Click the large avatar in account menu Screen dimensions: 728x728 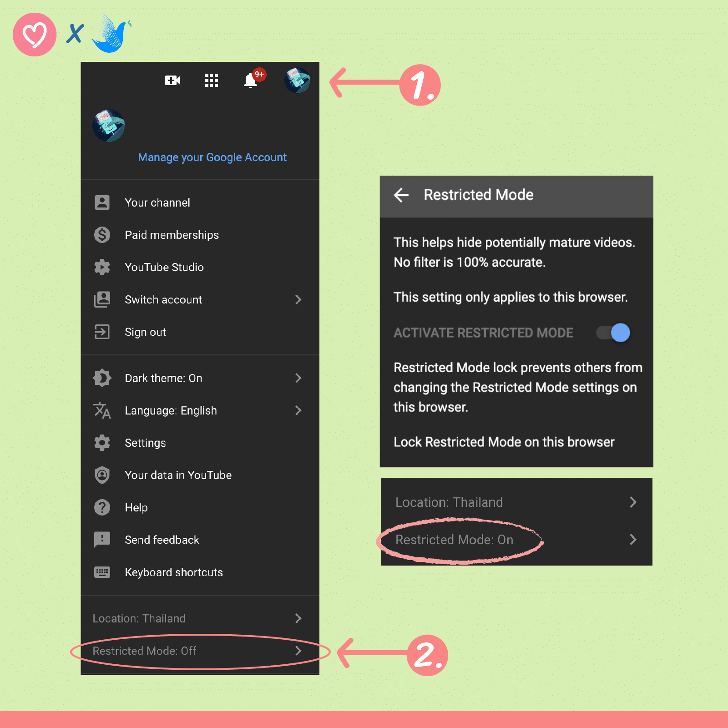point(109,126)
